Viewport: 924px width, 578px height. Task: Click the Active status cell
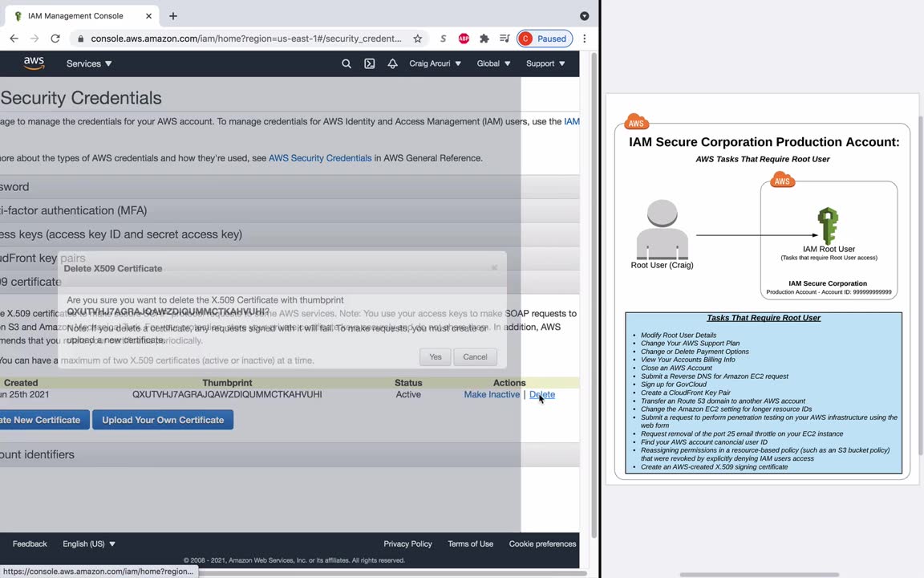(408, 395)
